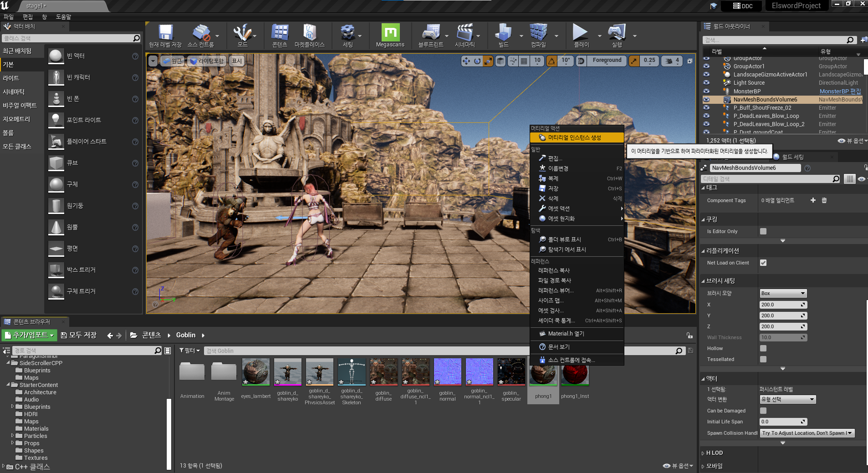This screenshot has width=868, height=473.
Task: Maximize or restore the viewport
Action: coord(689,61)
